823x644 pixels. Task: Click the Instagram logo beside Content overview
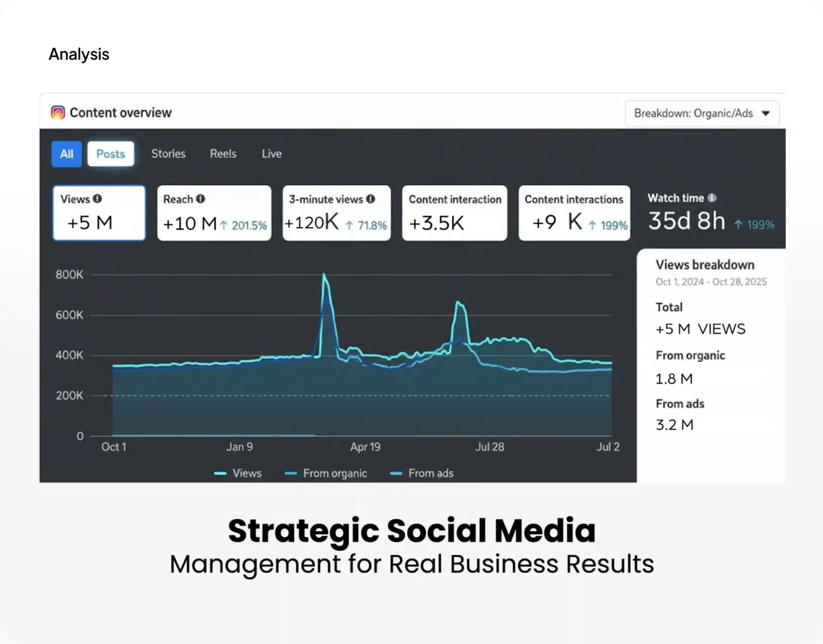coord(58,112)
